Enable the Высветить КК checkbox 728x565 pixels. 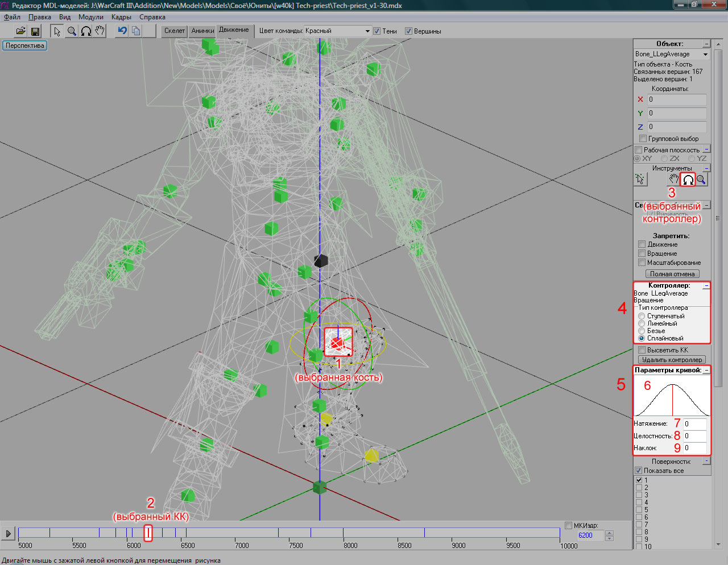[642, 350]
